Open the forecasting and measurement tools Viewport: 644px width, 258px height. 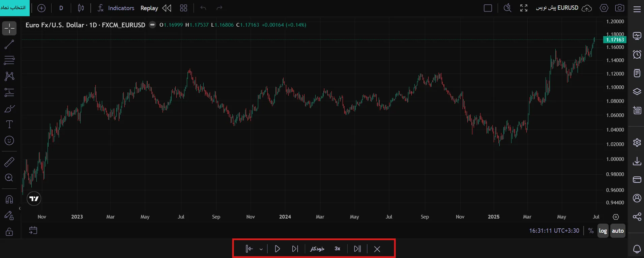tap(9, 92)
